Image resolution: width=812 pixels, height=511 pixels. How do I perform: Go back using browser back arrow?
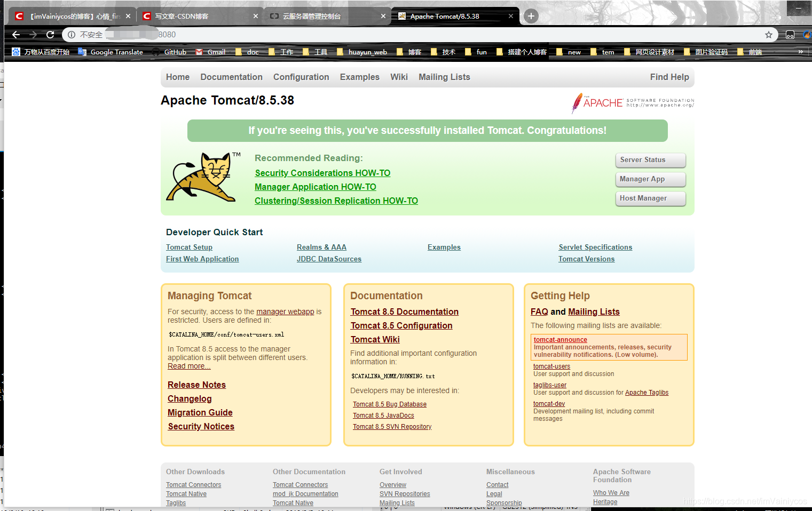coord(16,35)
